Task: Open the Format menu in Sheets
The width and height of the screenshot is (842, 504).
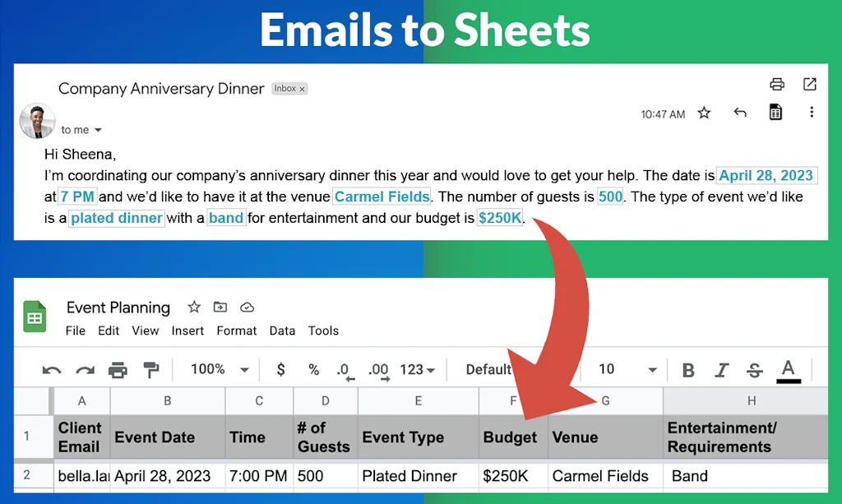Action: pos(236,331)
